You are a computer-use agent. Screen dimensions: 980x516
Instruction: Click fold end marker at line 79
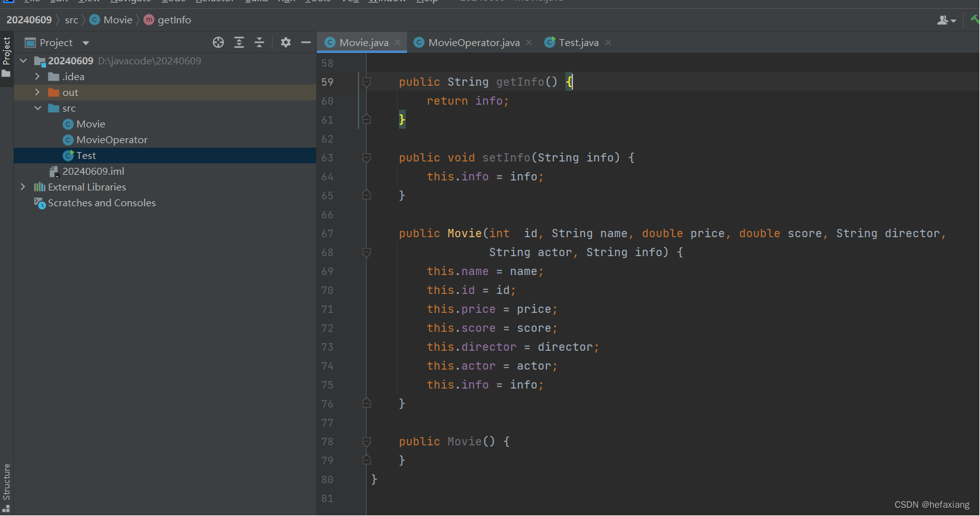(x=366, y=460)
